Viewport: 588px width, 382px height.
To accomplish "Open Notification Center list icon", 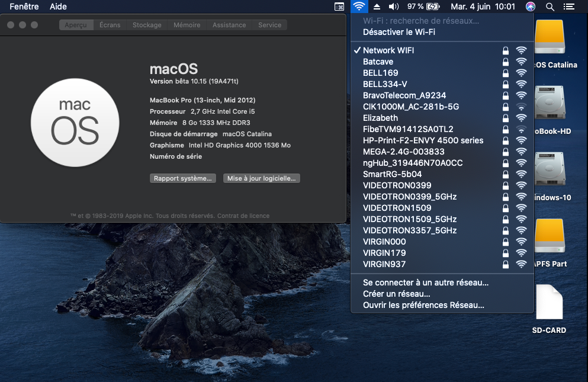I will point(569,7).
